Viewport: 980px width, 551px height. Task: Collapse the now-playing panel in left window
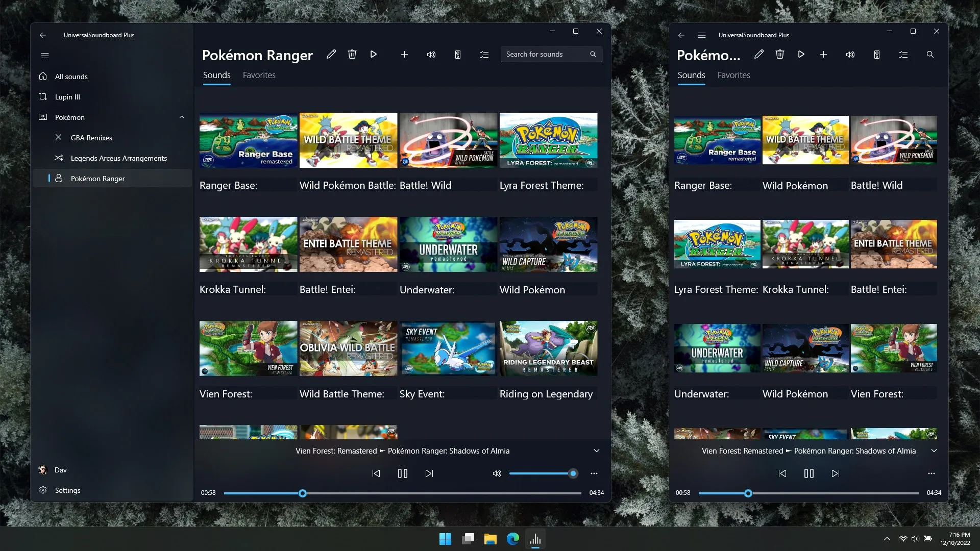pos(597,451)
